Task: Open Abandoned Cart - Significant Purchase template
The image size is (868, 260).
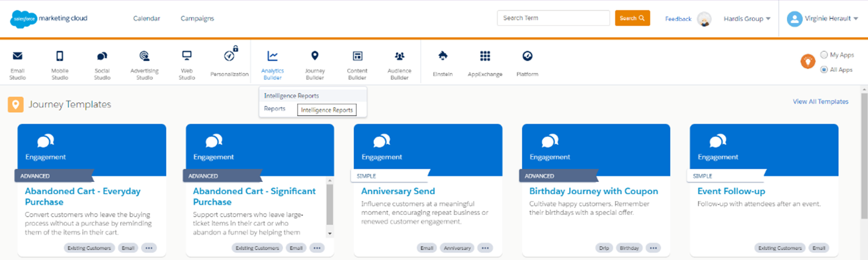Action: (254, 196)
